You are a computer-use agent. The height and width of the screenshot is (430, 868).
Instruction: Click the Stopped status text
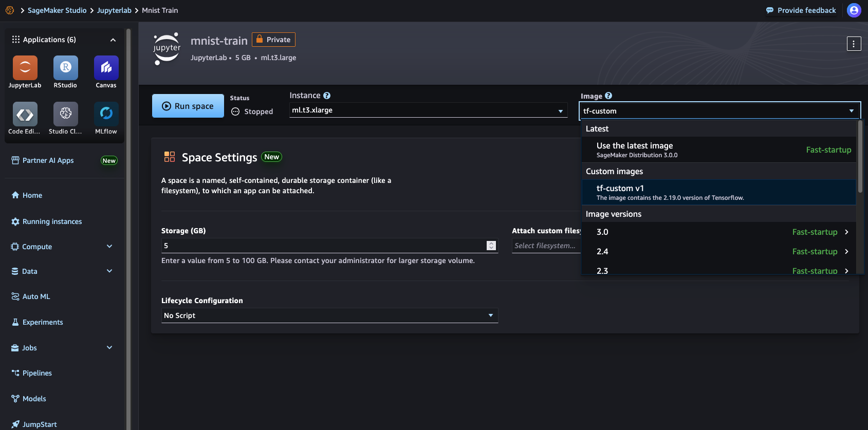coord(258,111)
